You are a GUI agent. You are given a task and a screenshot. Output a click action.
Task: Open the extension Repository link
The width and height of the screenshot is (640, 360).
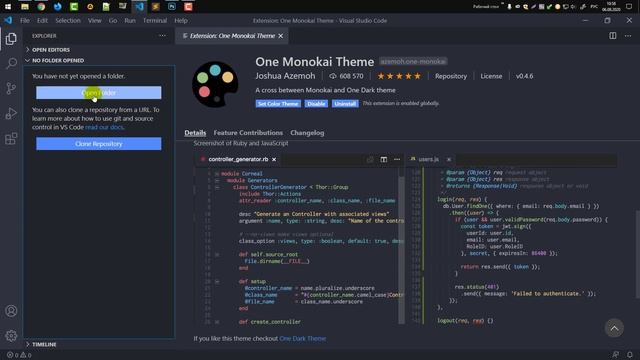(451, 76)
